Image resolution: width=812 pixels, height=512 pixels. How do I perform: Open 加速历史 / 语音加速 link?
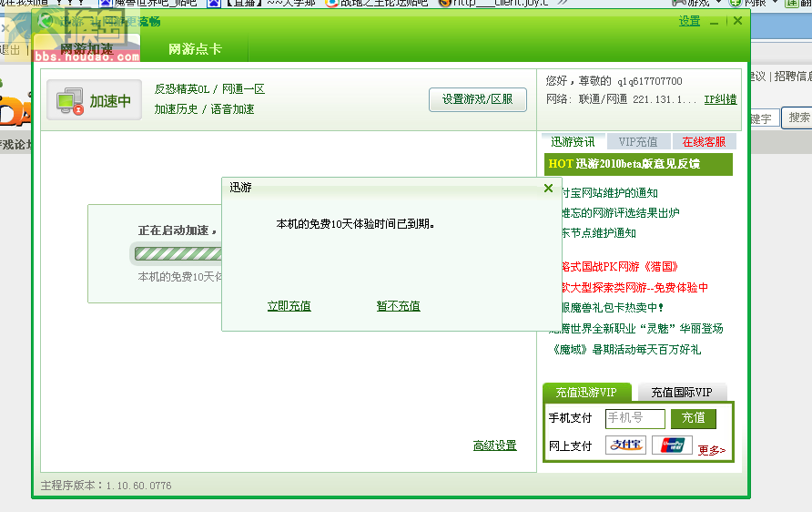[x=204, y=109]
